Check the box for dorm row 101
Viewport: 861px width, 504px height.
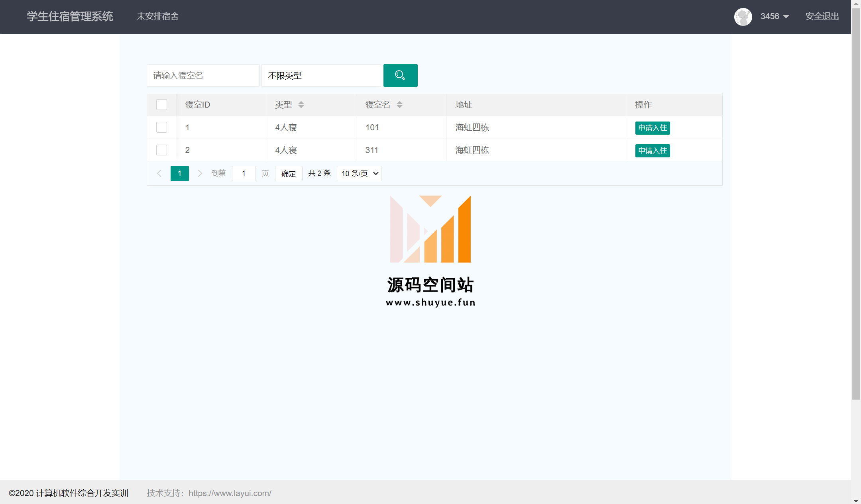pos(161,127)
